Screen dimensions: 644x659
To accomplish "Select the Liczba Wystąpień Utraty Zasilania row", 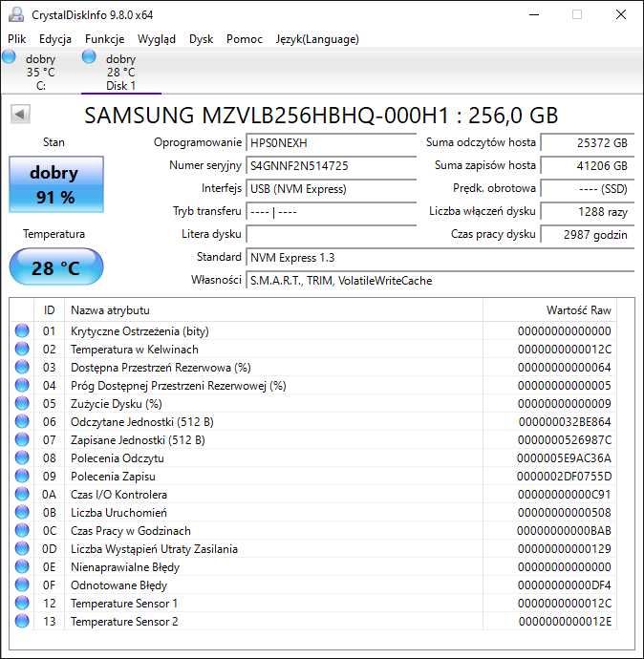I will point(313,548).
